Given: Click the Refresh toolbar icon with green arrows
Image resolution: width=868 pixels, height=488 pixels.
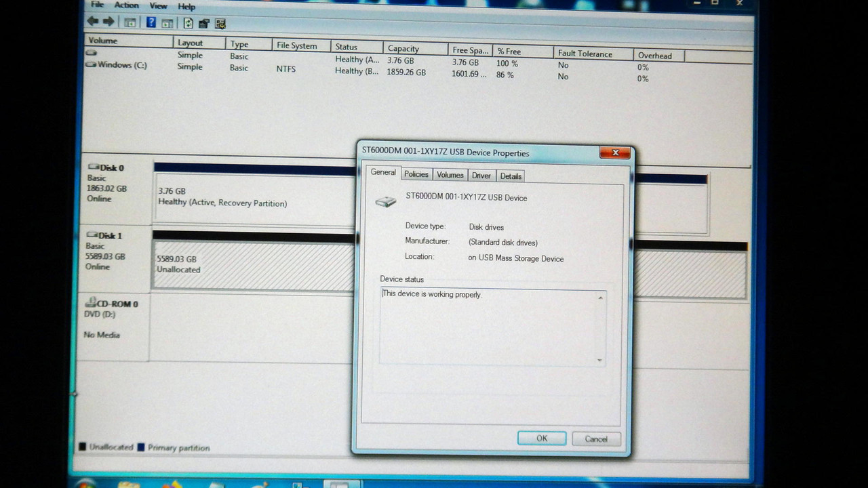Looking at the screenshot, I should pyautogui.click(x=189, y=23).
